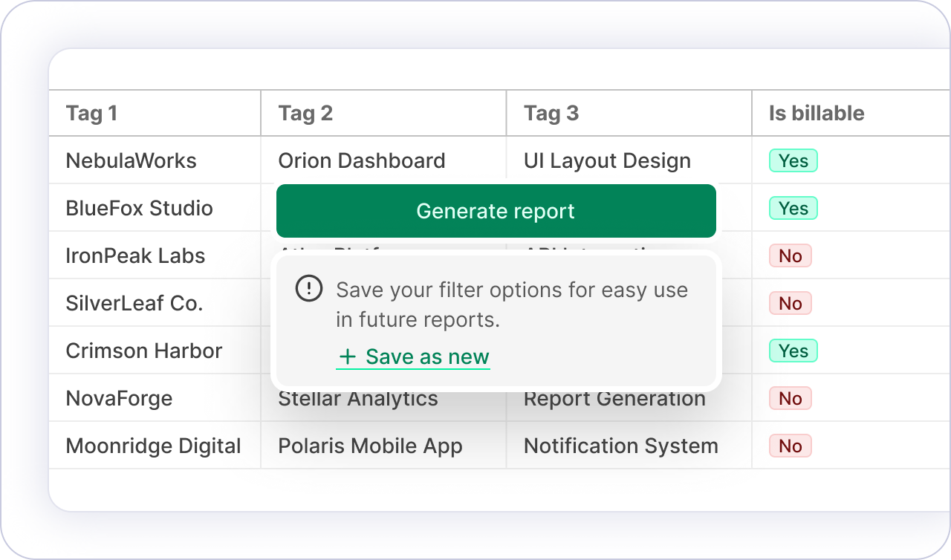This screenshot has height=560, width=951.
Task: Choose the SilverLeaf Co. row name
Action: pyautogui.click(x=134, y=303)
